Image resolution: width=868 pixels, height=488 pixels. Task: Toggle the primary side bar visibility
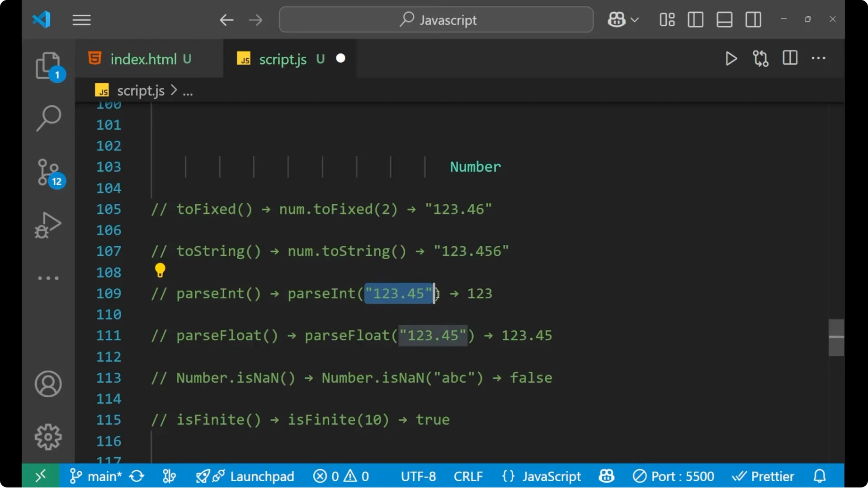(695, 19)
